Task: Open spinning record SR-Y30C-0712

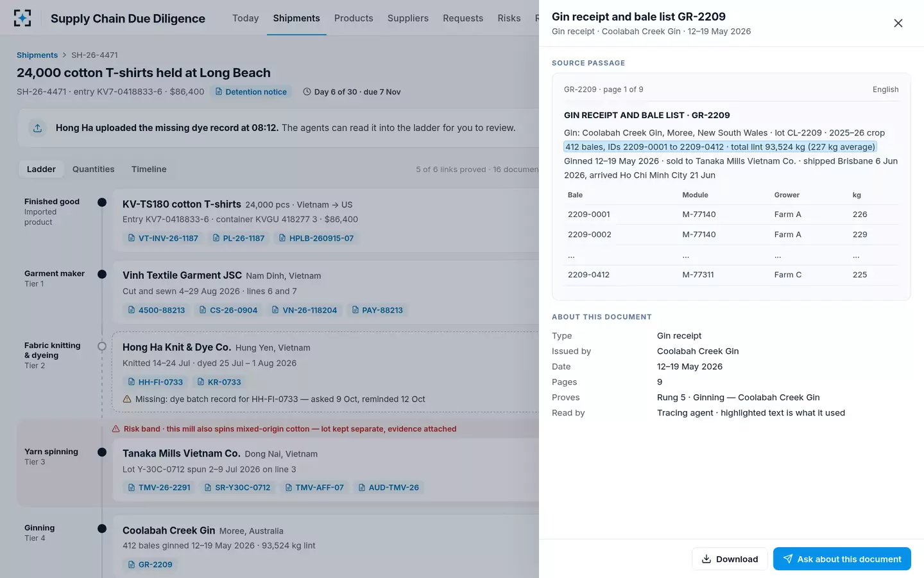Action: coord(237,487)
